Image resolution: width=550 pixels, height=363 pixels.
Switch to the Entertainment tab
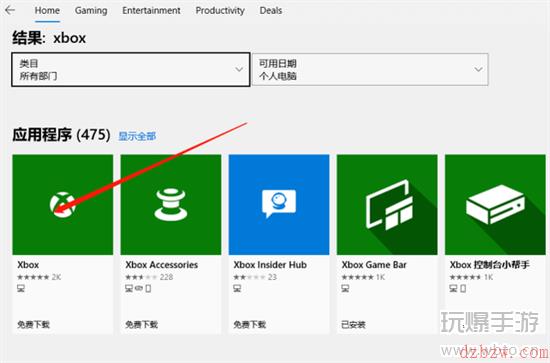pyautogui.click(x=151, y=11)
